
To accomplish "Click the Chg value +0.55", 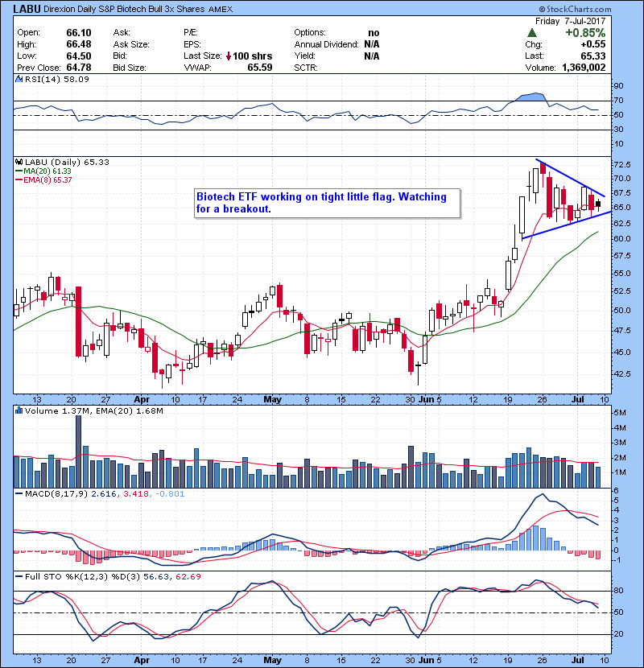I will coord(592,44).
